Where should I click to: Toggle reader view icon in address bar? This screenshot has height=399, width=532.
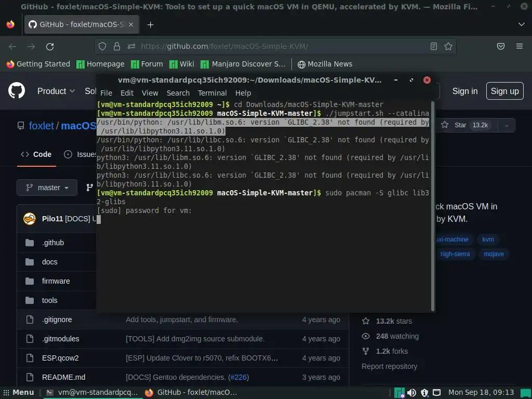click(434, 46)
